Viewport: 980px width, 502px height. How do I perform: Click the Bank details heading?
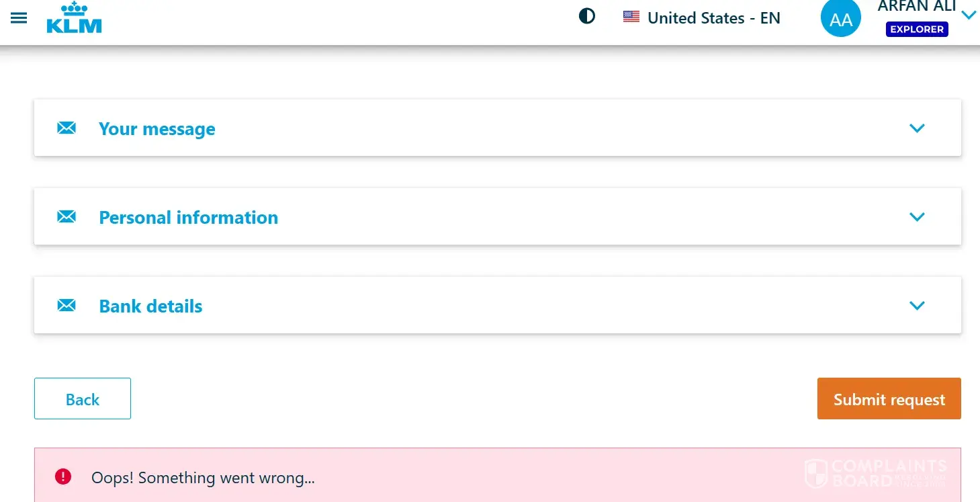point(150,306)
